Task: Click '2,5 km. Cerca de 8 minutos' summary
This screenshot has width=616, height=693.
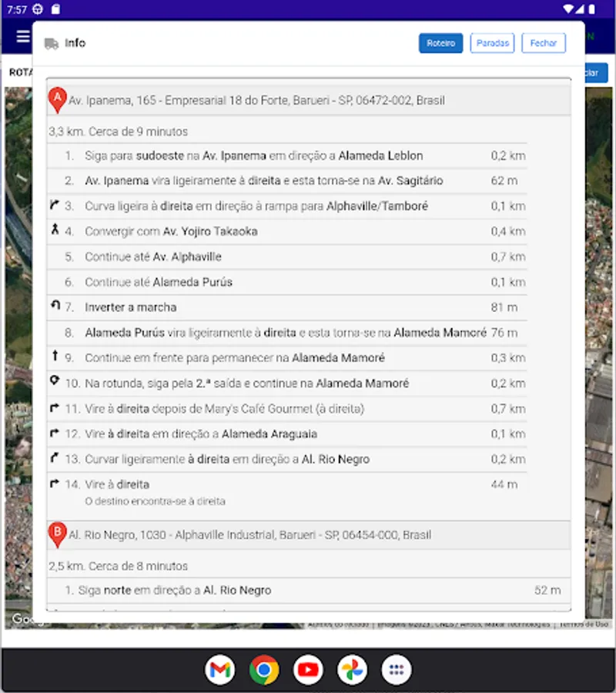Action: [119, 566]
